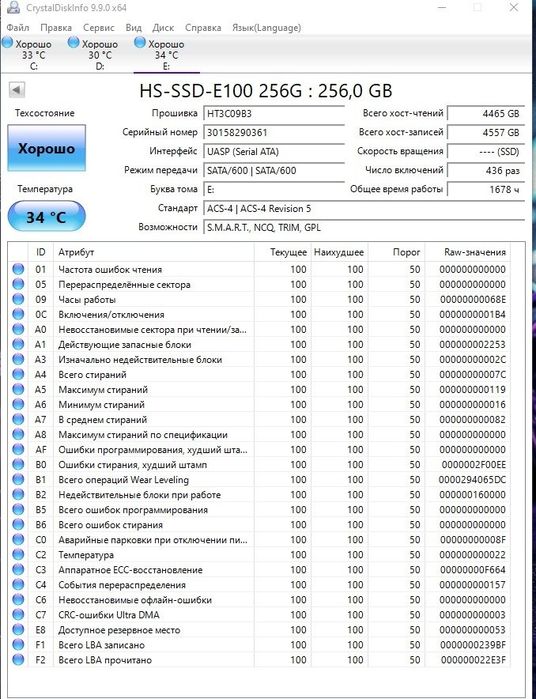
Task: Click raw value 00000000F664
Action: tap(473, 570)
